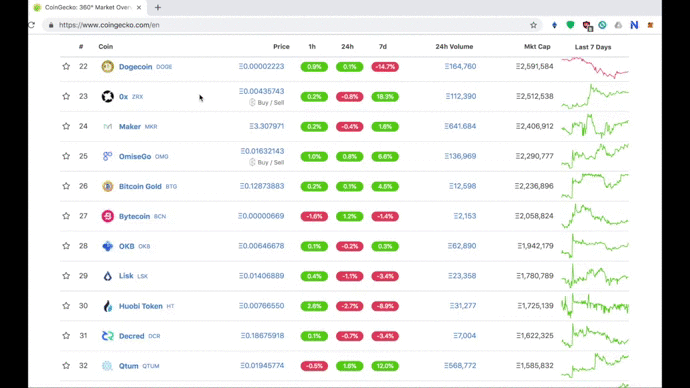Viewport: 690px width, 388px height.
Task: Open the grey cloud browser extension
Action: 618,25
